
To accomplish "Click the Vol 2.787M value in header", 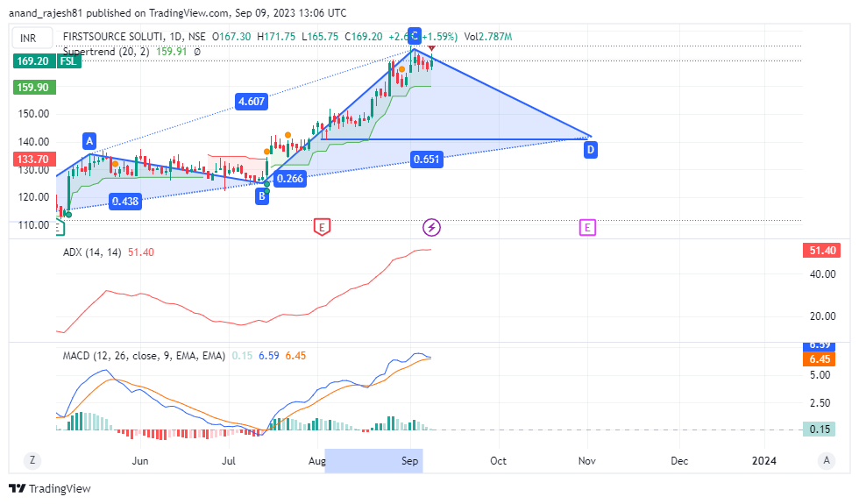I will pyautogui.click(x=487, y=37).
